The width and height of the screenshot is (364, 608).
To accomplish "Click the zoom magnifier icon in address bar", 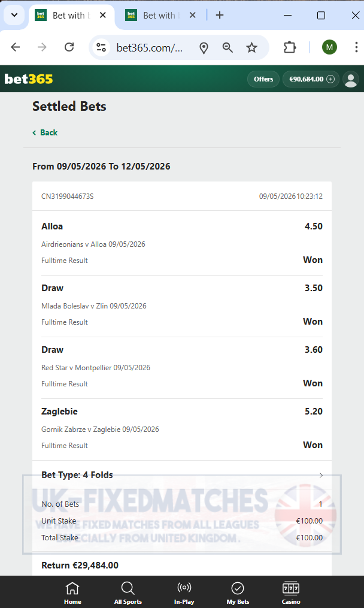I will (x=227, y=48).
